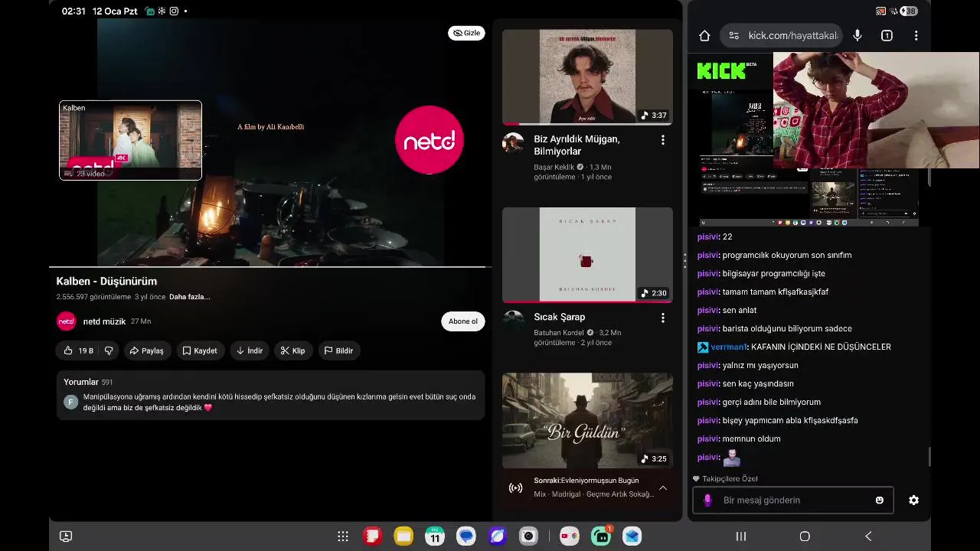Open Sıcak Şarap video title text
The height and width of the screenshot is (551, 980).
tap(560, 317)
